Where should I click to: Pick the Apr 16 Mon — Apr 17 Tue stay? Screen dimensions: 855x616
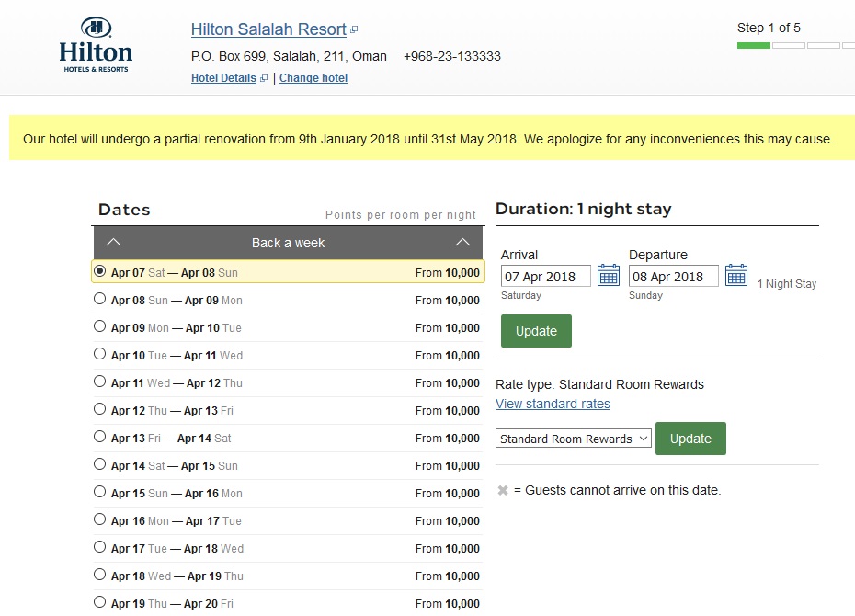pyautogui.click(x=100, y=519)
